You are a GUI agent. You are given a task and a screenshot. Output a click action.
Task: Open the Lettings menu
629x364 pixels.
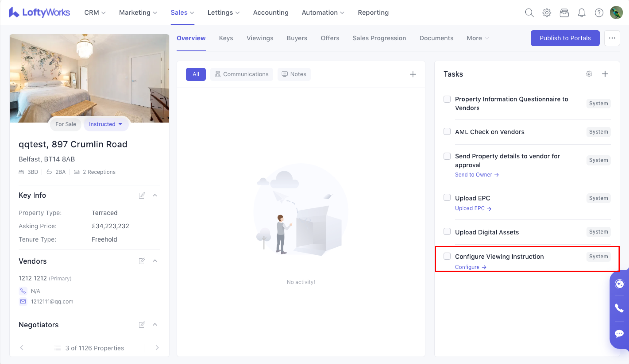tap(223, 12)
